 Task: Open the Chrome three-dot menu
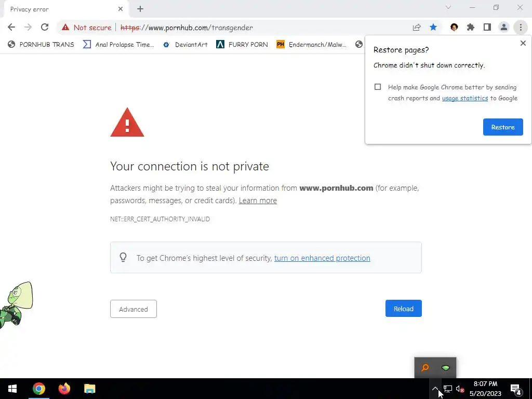pos(521,27)
